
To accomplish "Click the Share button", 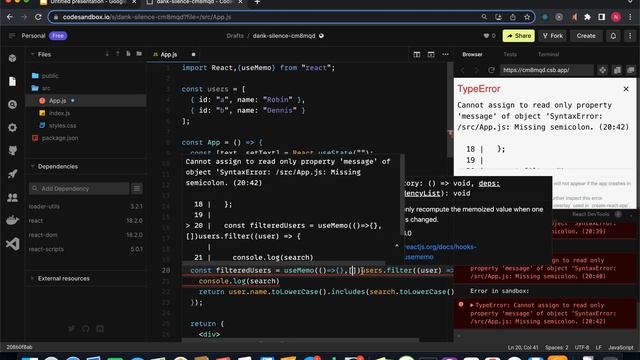I will pyautogui.click(x=518, y=36).
